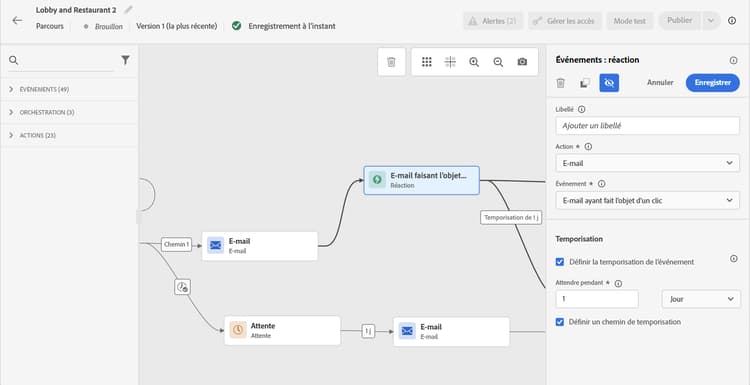Viewport: 750px width, 385px height.
Task: Click the Attendre pendant value field
Action: tap(597, 299)
